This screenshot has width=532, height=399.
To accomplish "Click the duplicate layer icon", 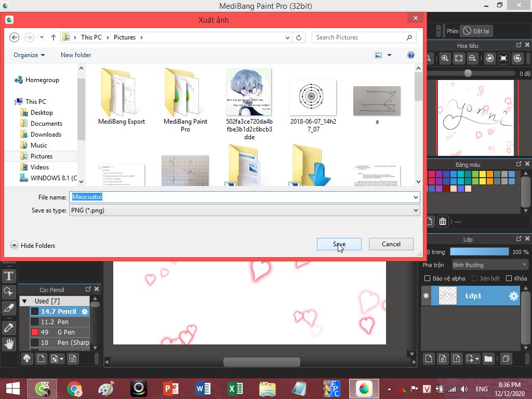I will (x=506, y=358).
